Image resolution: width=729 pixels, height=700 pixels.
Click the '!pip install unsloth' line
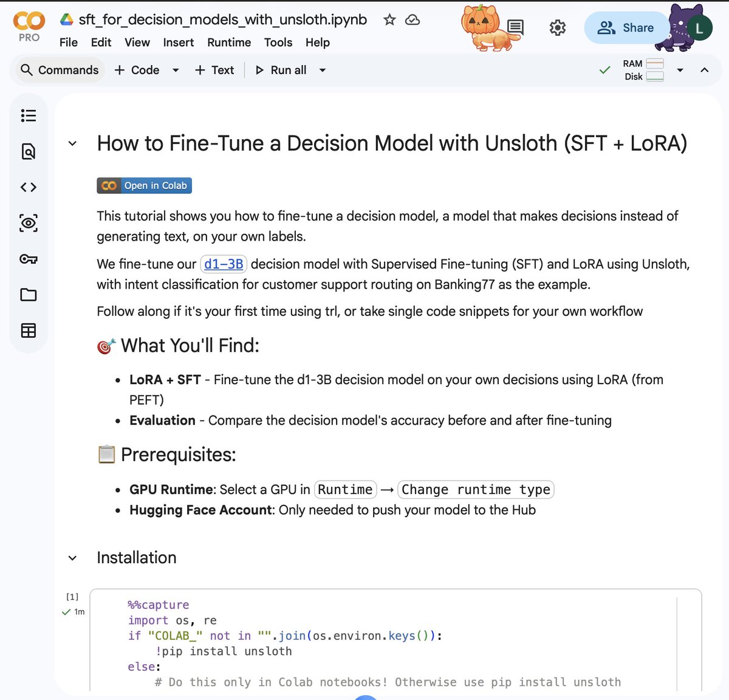pyautogui.click(x=224, y=651)
